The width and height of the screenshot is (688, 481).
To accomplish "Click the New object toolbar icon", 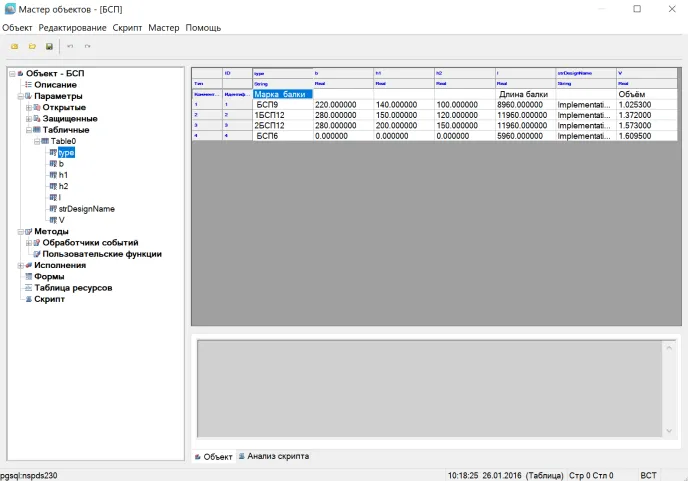I will [15, 47].
